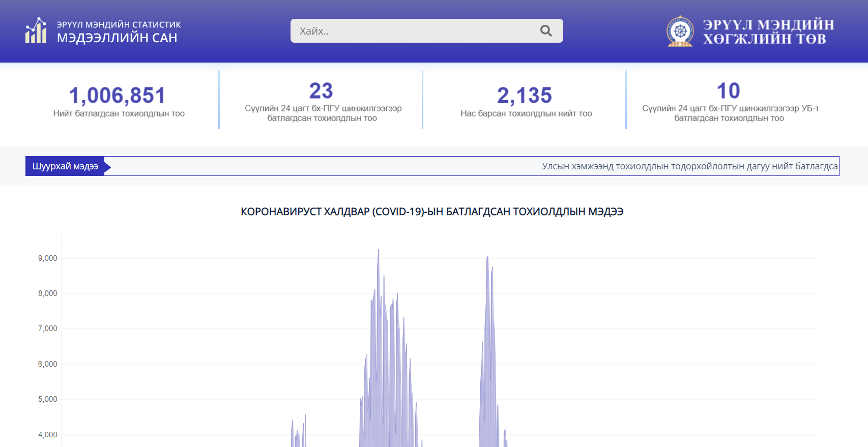Click the arrow tip of Шуурхай мэдээ badge
868x447 pixels.
tap(108, 166)
